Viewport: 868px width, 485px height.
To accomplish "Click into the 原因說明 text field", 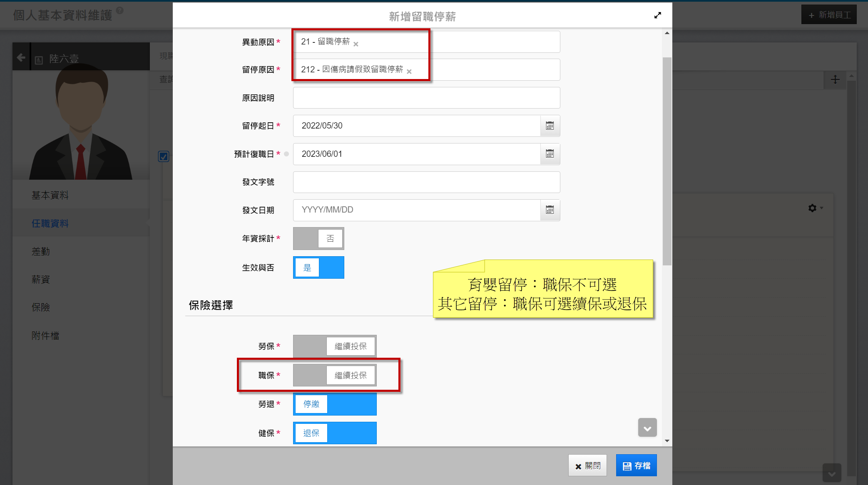I will tap(426, 98).
